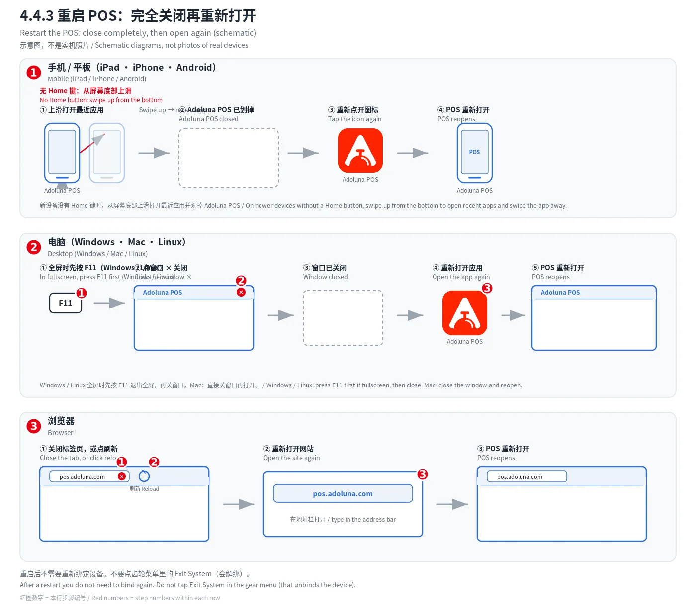Click the red section number 2 badge for Desktop
This screenshot has width=696, height=616.
click(x=34, y=247)
